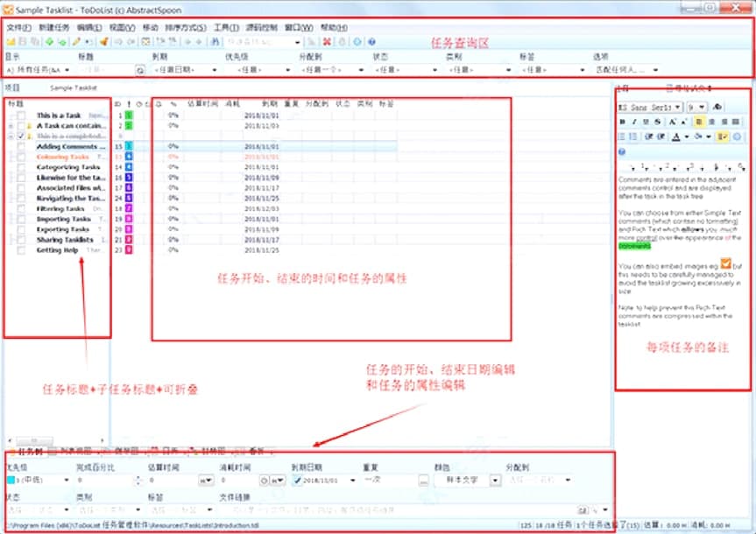
Task: Click the redo arrow toolbar icon
Action: (x=131, y=42)
